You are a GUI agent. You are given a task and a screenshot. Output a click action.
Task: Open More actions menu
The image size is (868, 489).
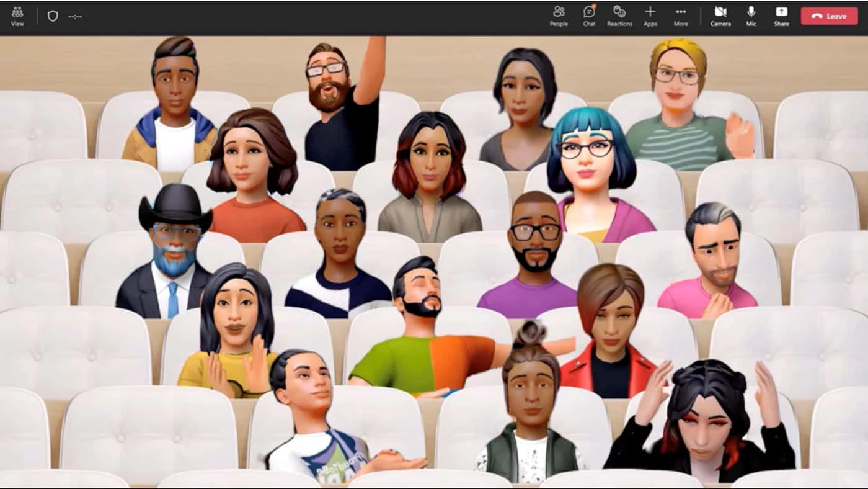pyautogui.click(x=681, y=16)
